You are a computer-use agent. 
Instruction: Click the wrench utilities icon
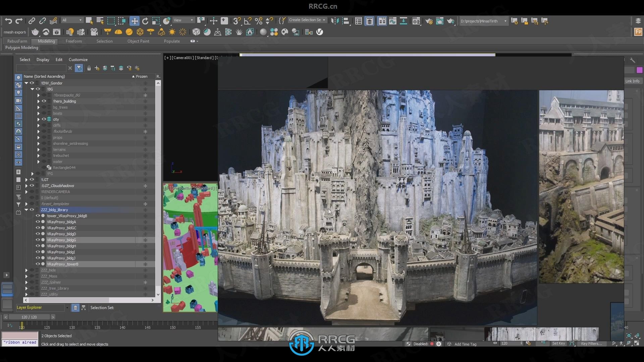click(632, 60)
